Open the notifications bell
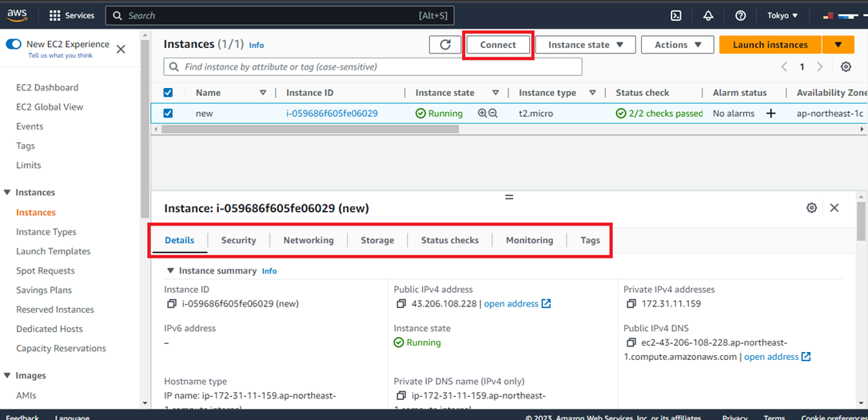Screen dimensions: 868x420 pyautogui.click(x=708, y=15)
